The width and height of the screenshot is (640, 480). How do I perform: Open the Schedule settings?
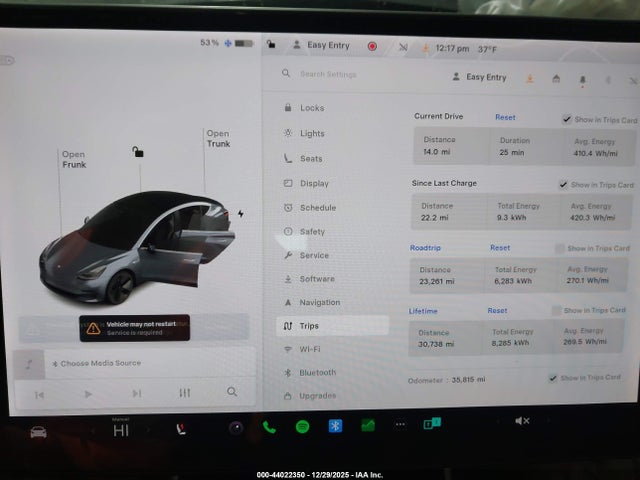(x=310, y=208)
